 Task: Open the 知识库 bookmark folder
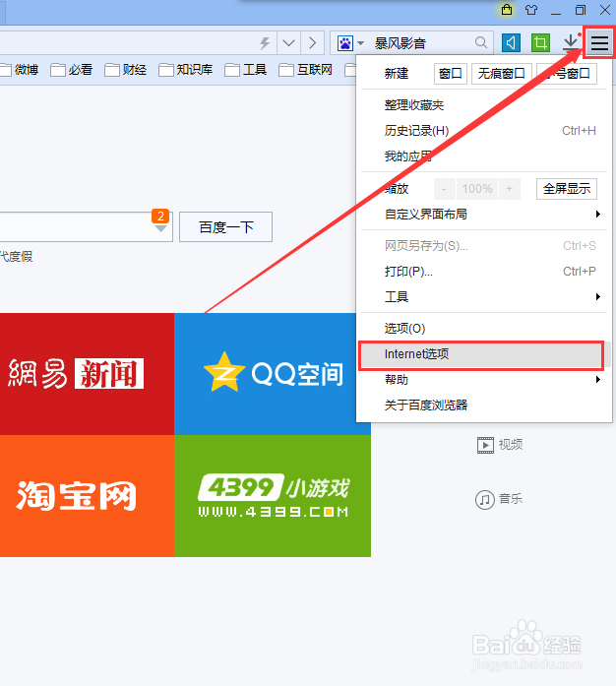(186, 70)
